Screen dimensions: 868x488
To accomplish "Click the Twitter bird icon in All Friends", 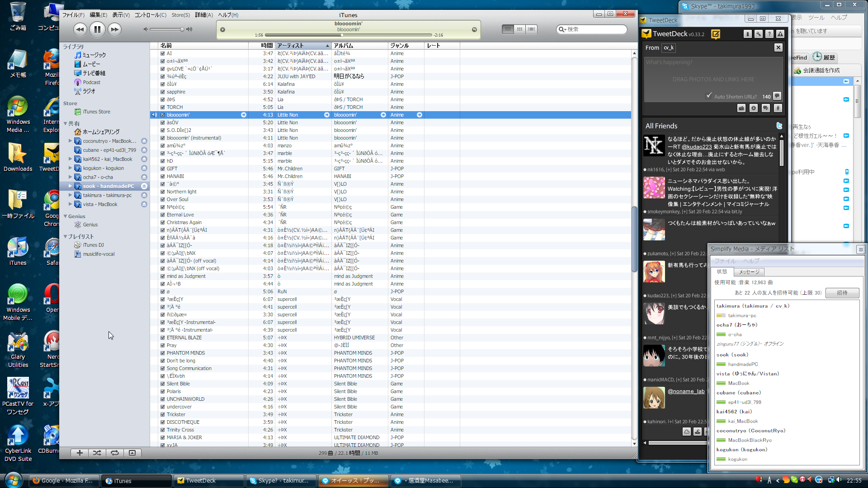I will tap(779, 126).
